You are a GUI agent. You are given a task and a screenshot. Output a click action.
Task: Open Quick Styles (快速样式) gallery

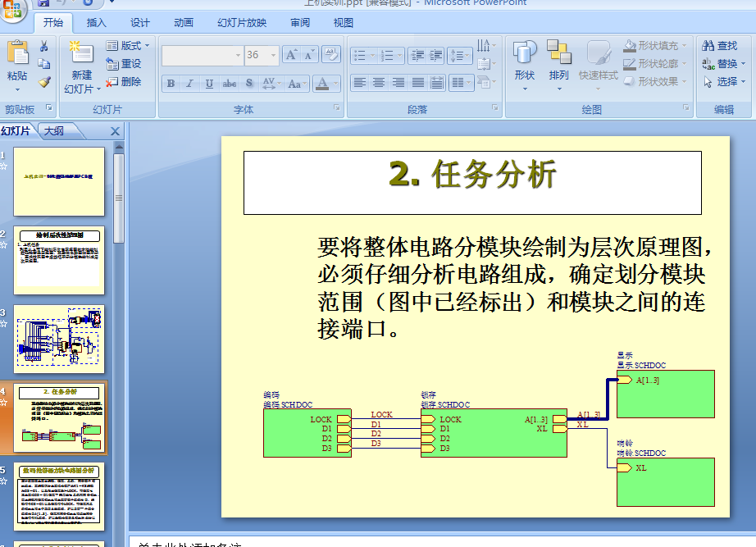coord(599,66)
